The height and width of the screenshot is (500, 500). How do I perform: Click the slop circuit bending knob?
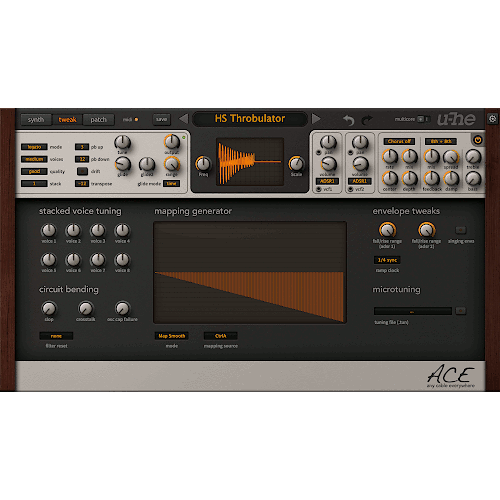tap(49, 309)
